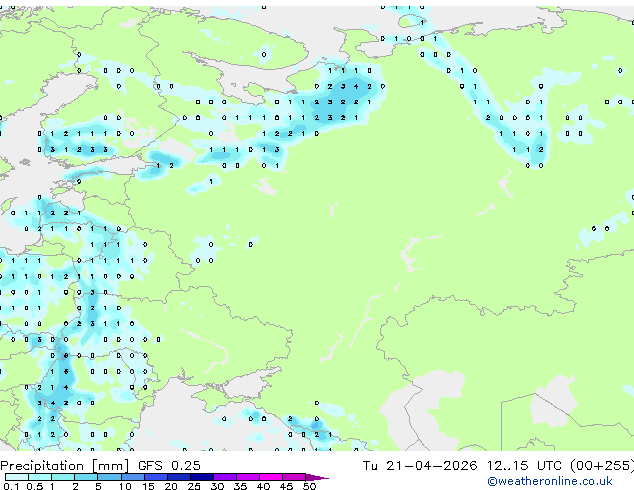Screen dimensions: 634x490
Task: Click the legend label '10'
Action: [125, 486]
